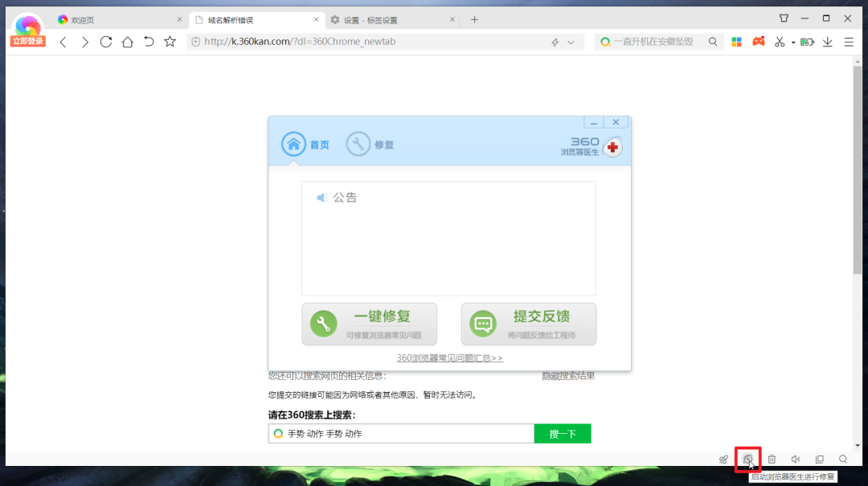Click the site security shield icon
The image size is (868, 486).
tap(196, 42)
